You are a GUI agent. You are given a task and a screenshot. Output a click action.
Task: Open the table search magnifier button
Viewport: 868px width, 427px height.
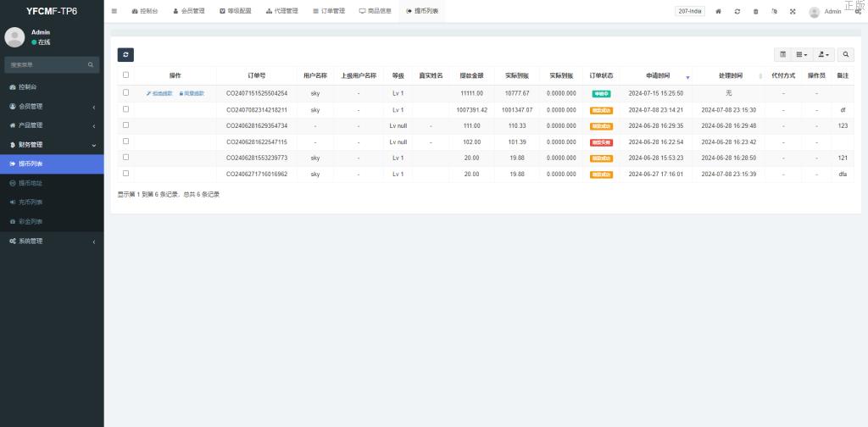846,54
